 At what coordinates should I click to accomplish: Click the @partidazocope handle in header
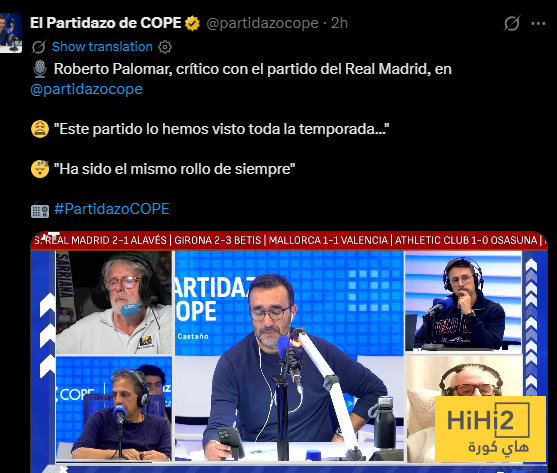pyautogui.click(x=263, y=23)
